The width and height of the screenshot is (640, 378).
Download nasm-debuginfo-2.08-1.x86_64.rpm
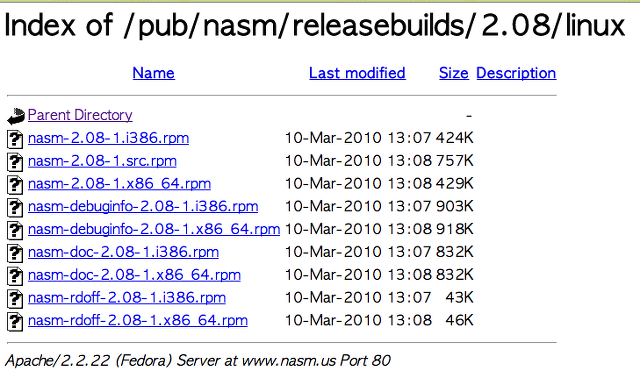pos(154,229)
